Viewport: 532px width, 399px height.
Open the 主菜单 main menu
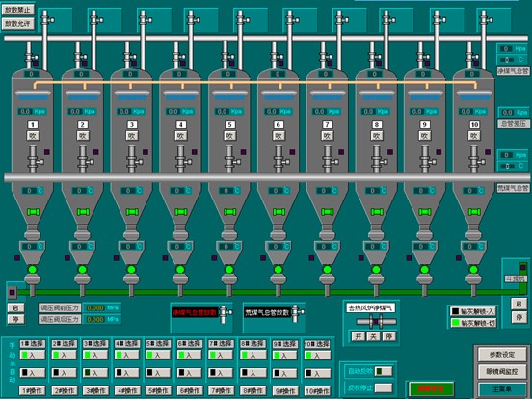point(502,389)
